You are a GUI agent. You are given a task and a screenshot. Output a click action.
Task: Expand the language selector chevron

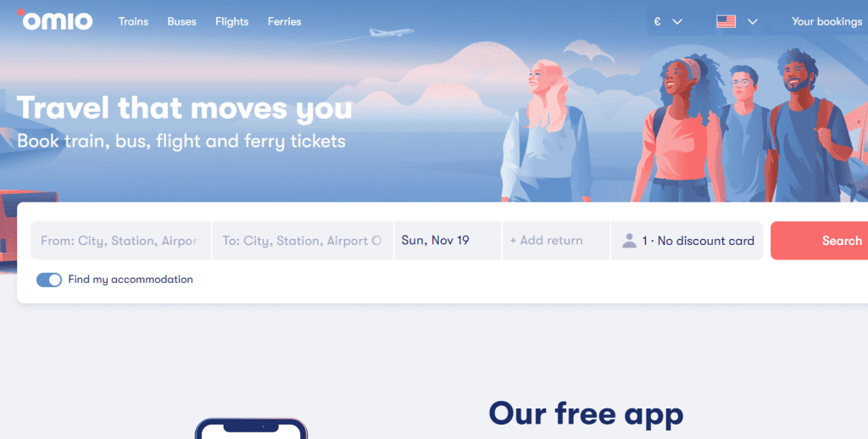pyautogui.click(x=753, y=21)
